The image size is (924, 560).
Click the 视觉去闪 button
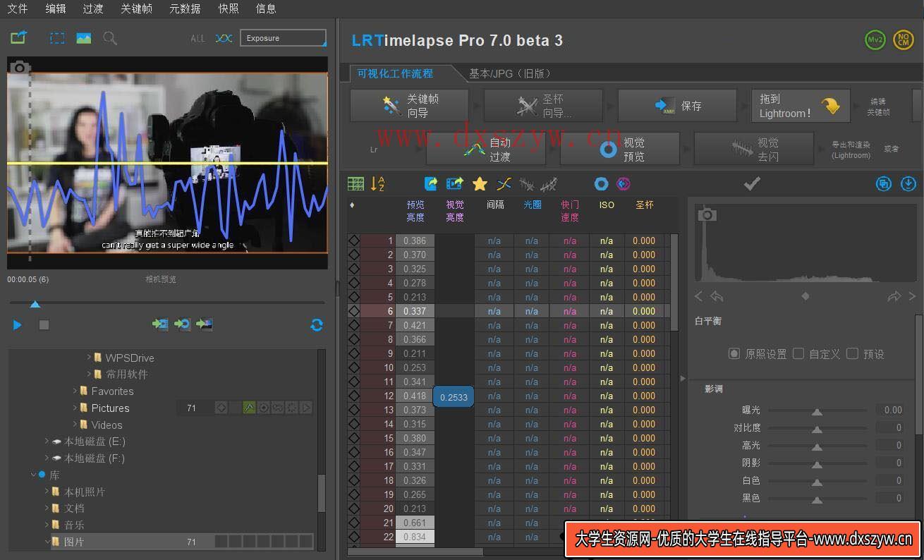(x=754, y=149)
